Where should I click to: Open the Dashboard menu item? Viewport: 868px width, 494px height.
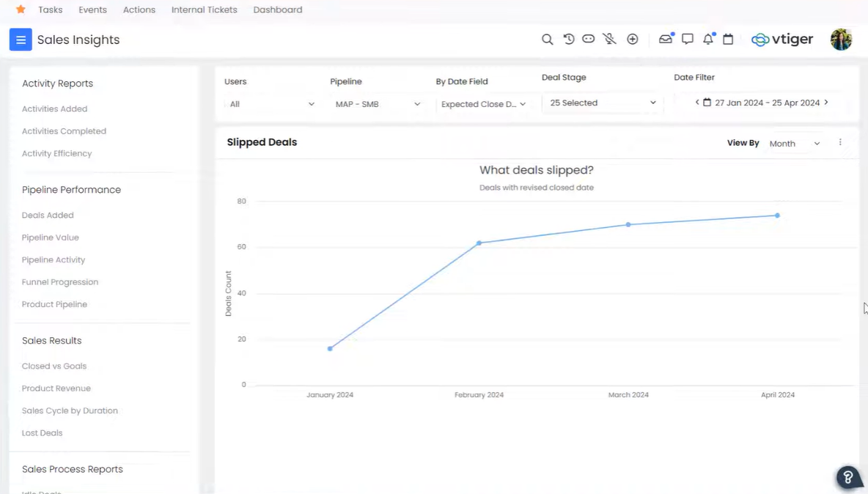point(277,10)
